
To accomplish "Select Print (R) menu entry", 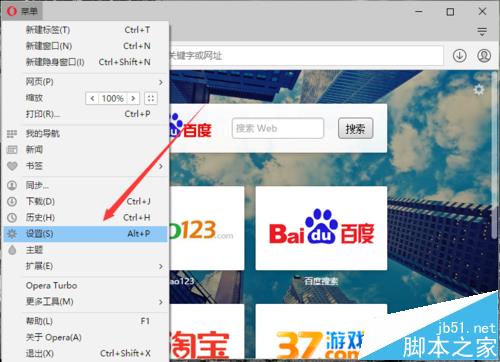I will 86,114.
